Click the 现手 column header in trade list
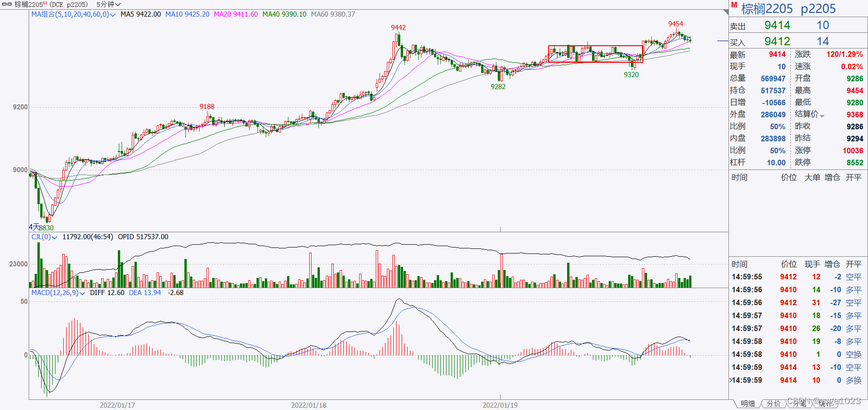Viewport: 868px width, 410px height. click(x=812, y=265)
